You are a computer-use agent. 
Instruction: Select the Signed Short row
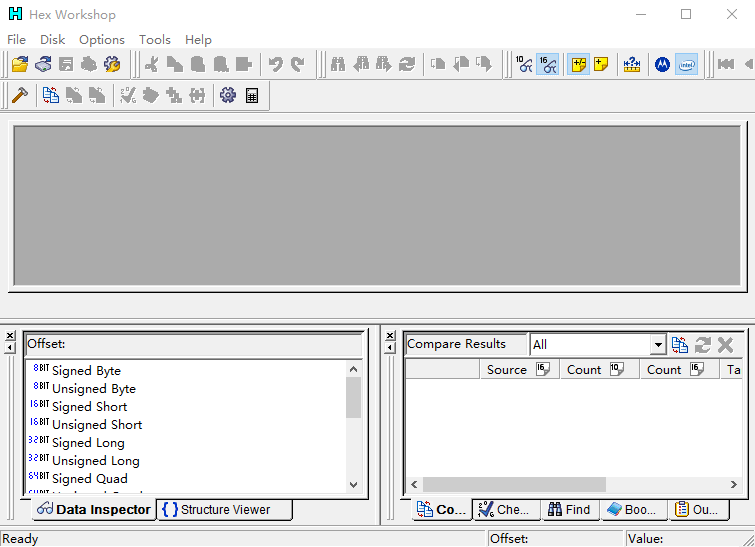pos(186,407)
